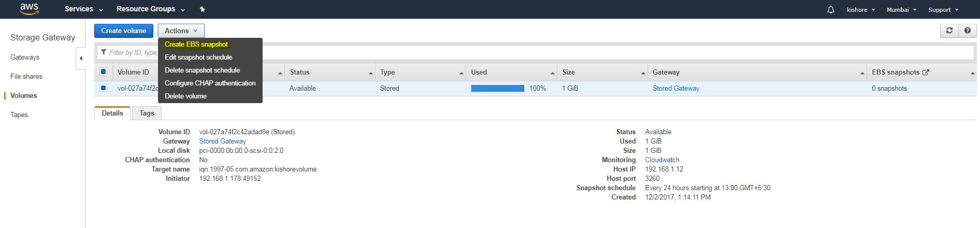Image resolution: width=980 pixels, height=228 pixels.
Task: Switch to the Tags tab
Action: click(x=147, y=113)
